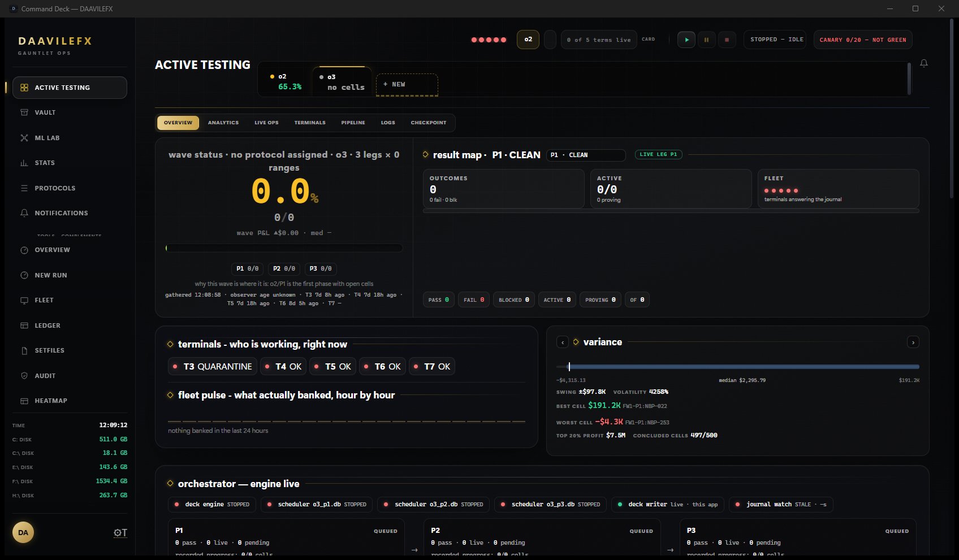
Task: Open Vault from the sidebar
Action: (x=70, y=112)
